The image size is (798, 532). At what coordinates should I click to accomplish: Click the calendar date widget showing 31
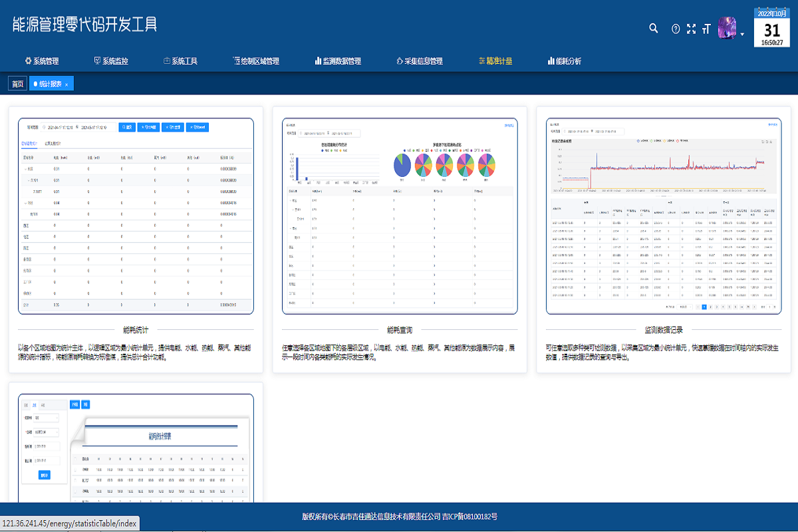coord(771,27)
